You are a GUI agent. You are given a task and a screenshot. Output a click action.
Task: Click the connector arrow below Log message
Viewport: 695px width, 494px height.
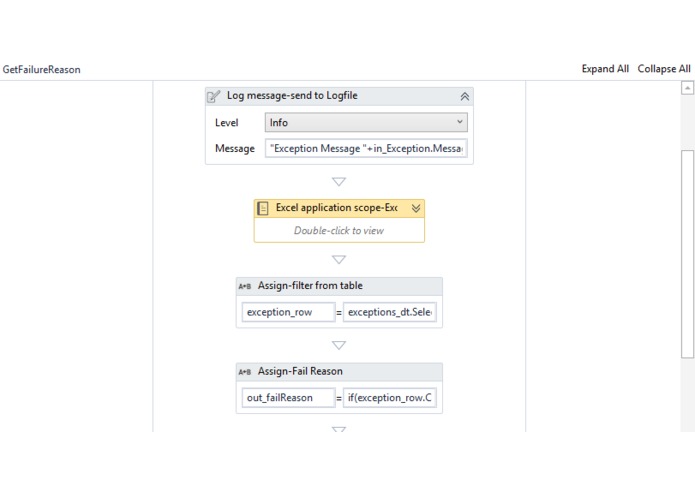(x=339, y=182)
